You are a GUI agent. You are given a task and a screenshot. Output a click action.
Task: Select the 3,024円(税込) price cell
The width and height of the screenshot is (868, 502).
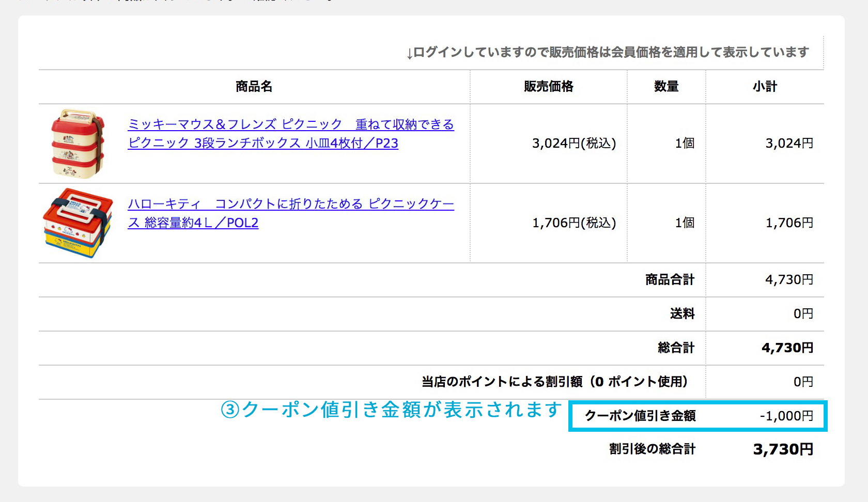pyautogui.click(x=574, y=143)
